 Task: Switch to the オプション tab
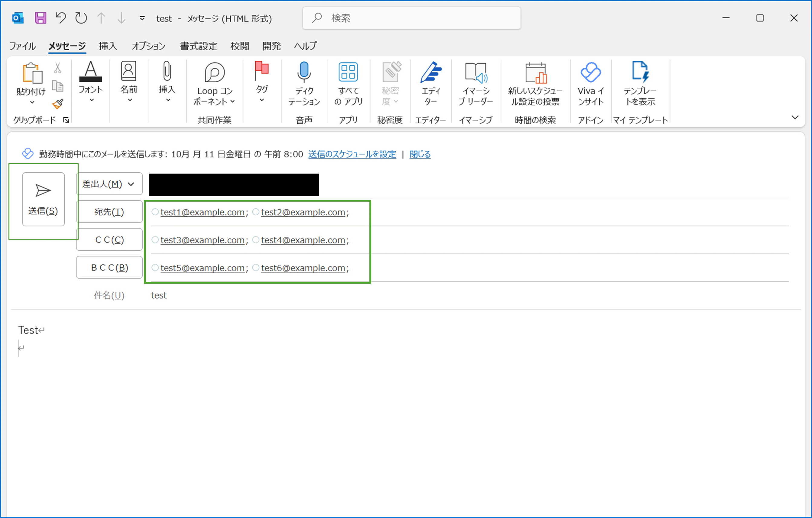coord(148,46)
